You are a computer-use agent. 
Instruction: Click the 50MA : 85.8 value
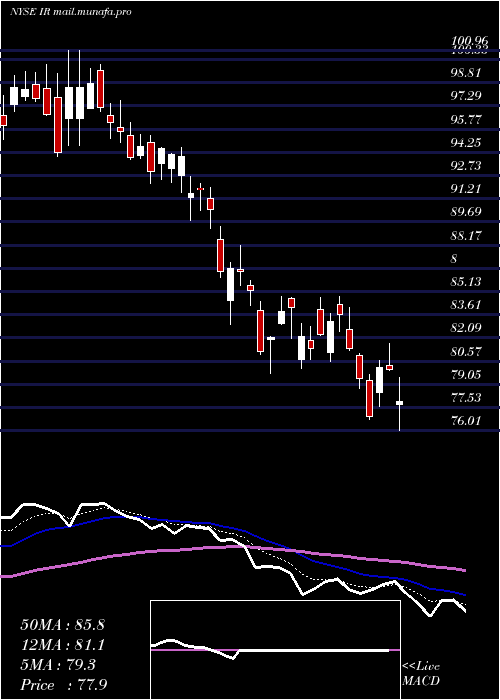click(62, 625)
